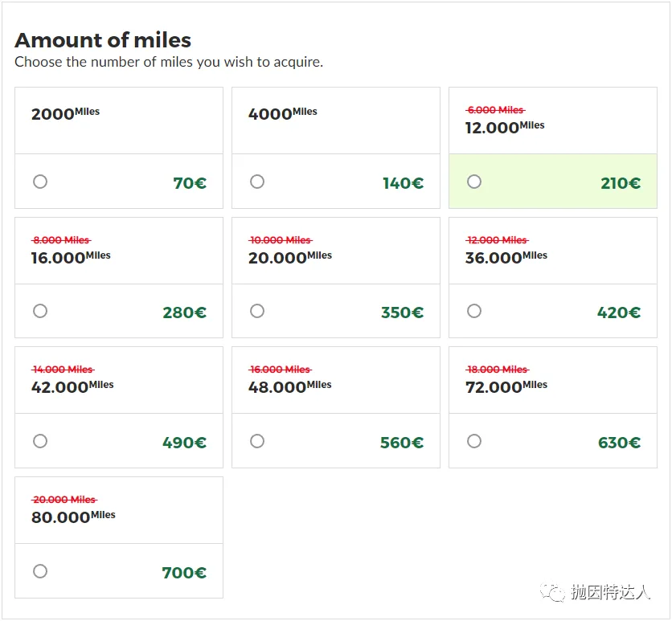The height and width of the screenshot is (621, 672).
Task: Select the 20.000 Miles radio button
Action: click(257, 311)
